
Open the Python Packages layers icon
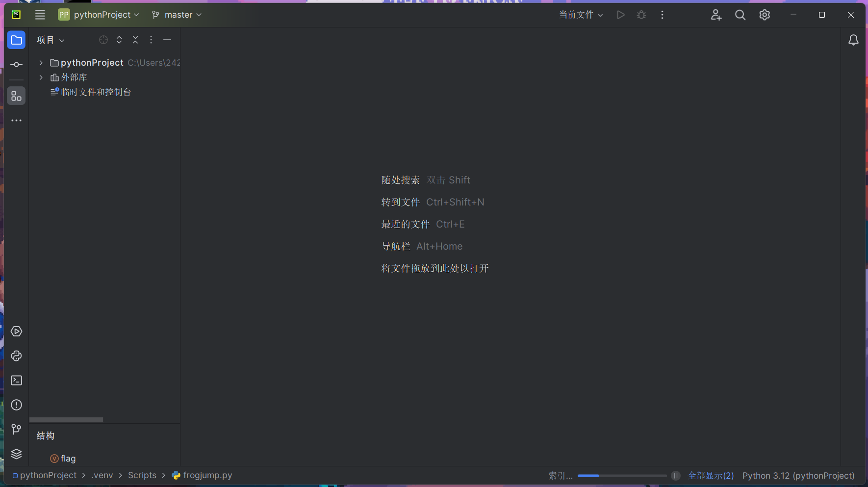(16, 454)
